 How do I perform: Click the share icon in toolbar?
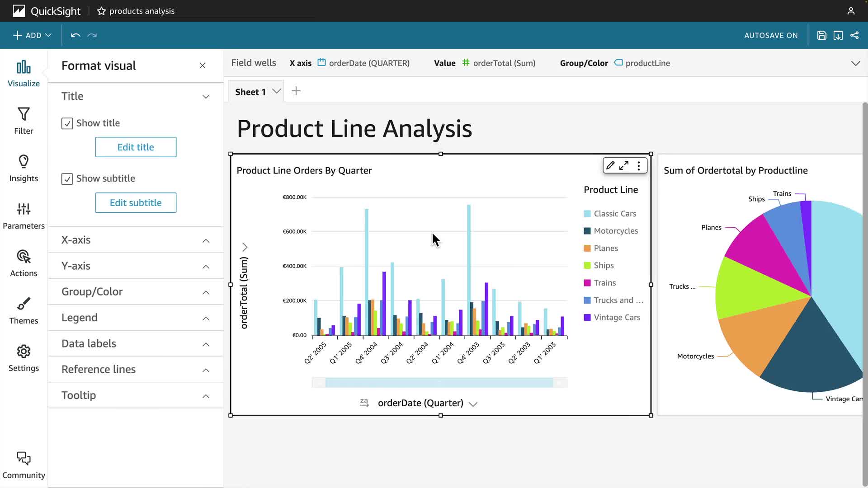854,35
